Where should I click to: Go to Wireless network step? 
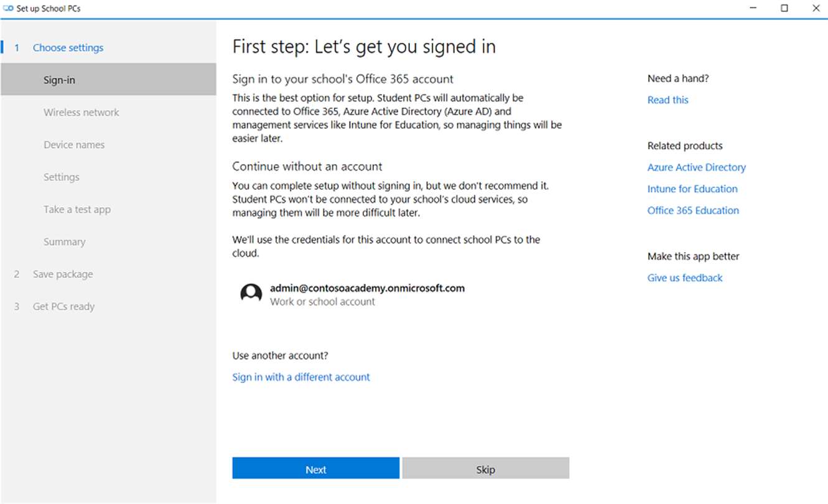pyautogui.click(x=81, y=113)
